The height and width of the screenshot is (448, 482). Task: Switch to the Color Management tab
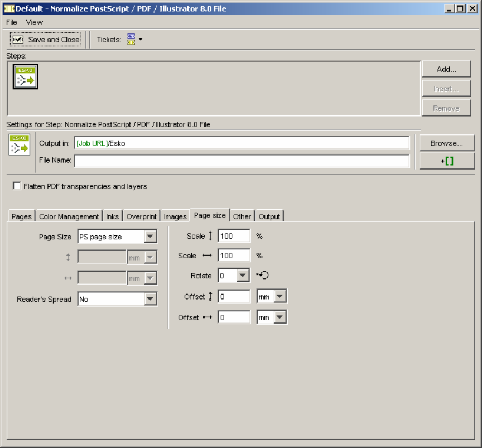point(69,216)
